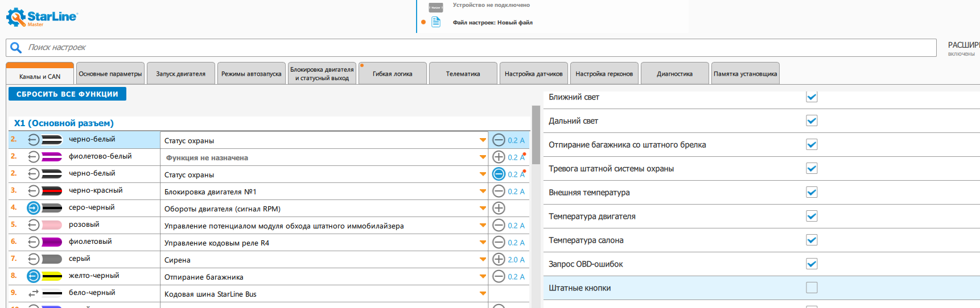
Task: Click СБРОСИТЬ ВСЕ ФУНКЦИИ button
Action: pyautogui.click(x=67, y=94)
